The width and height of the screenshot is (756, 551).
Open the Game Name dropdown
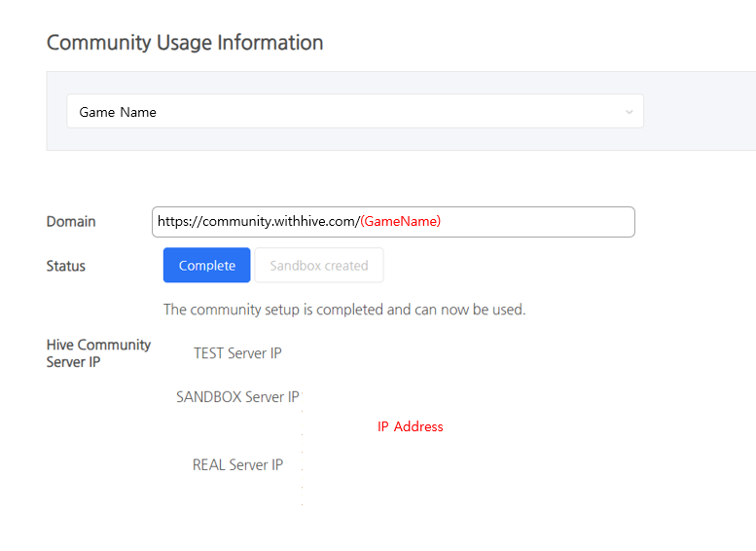[x=355, y=111]
